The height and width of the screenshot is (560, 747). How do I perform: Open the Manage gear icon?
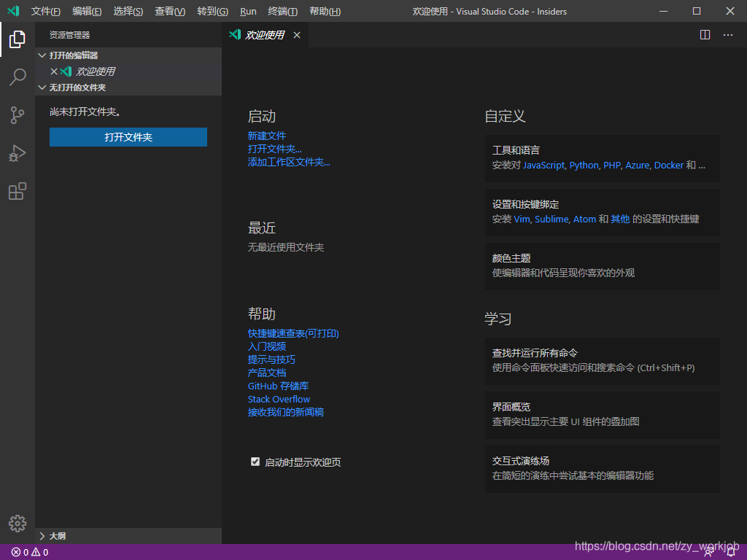tap(18, 524)
